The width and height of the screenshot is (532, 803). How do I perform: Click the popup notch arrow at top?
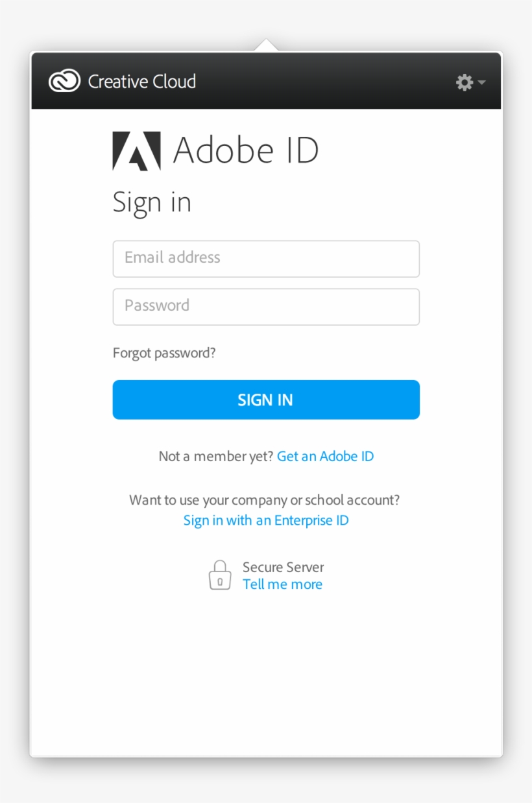point(266,45)
